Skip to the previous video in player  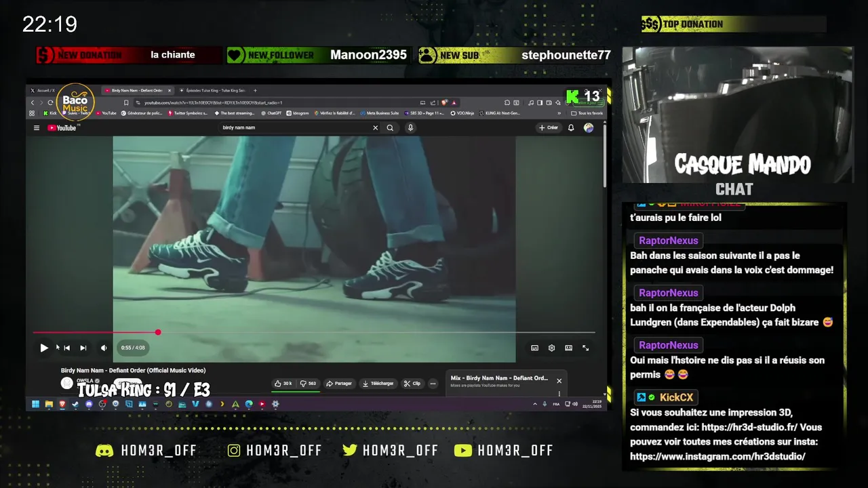click(x=66, y=348)
